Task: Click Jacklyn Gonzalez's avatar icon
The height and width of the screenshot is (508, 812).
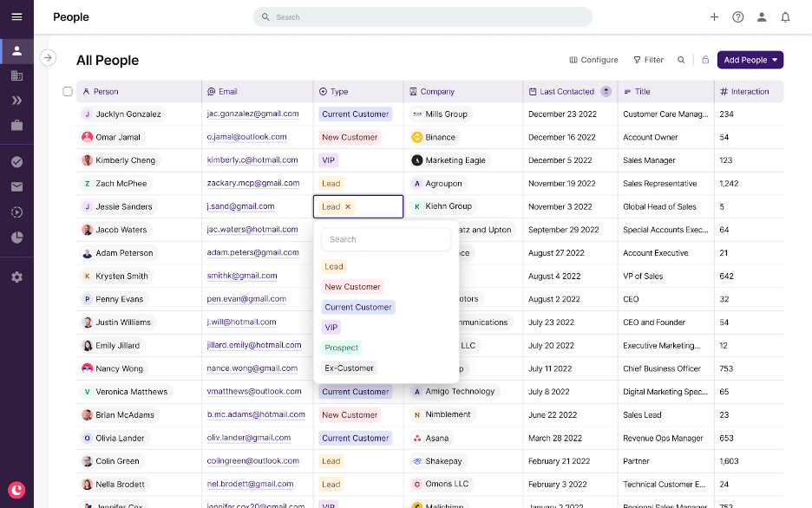Action: (x=87, y=114)
